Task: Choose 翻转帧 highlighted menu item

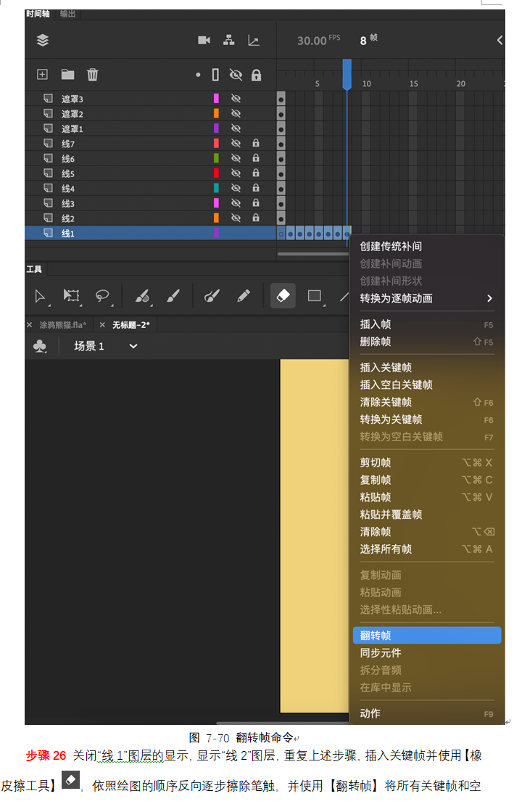Action: [427, 636]
